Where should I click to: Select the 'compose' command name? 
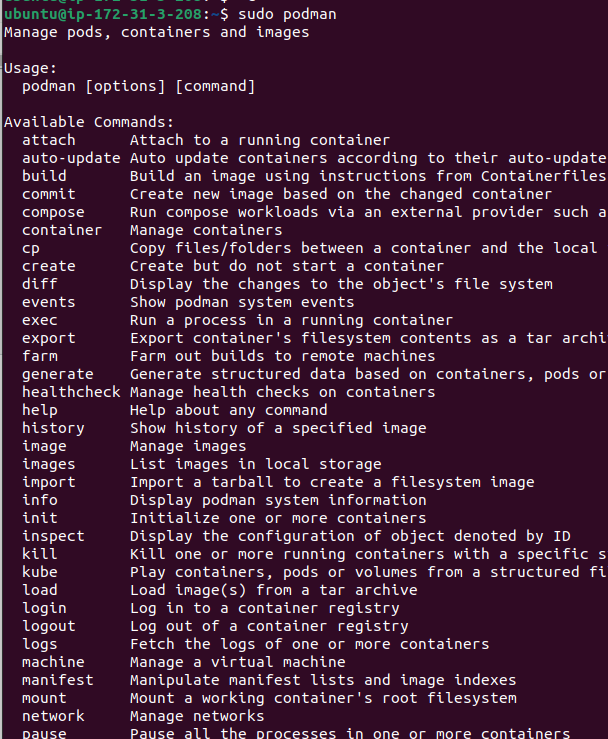point(53,212)
